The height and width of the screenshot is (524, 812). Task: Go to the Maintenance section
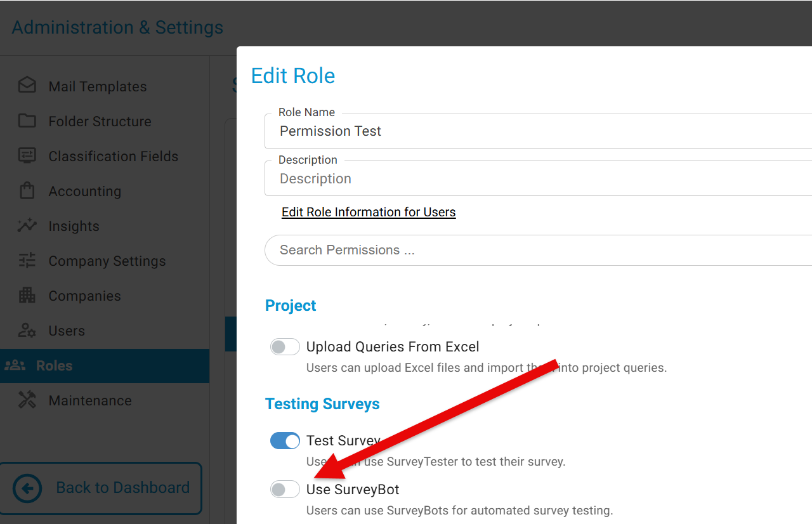pos(89,400)
